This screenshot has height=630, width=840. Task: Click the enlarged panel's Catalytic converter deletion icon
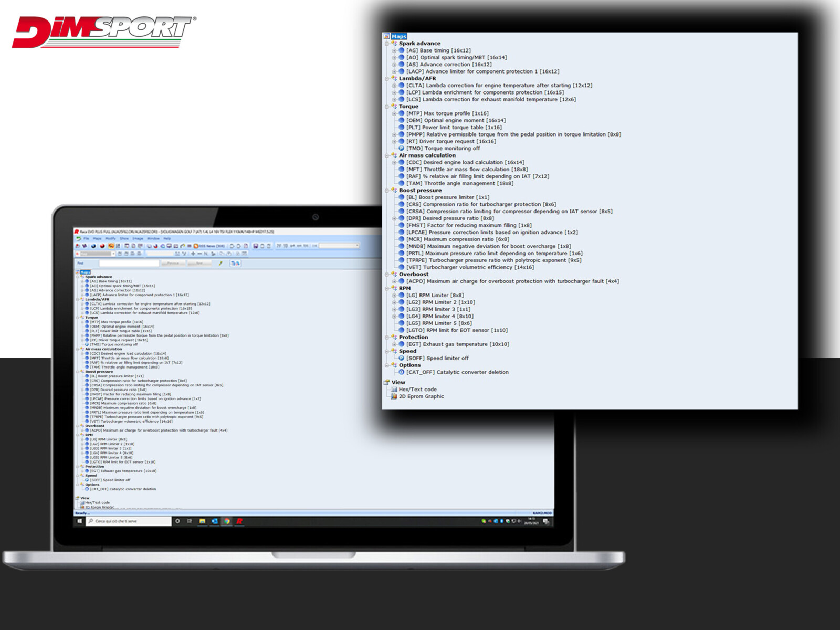click(402, 372)
